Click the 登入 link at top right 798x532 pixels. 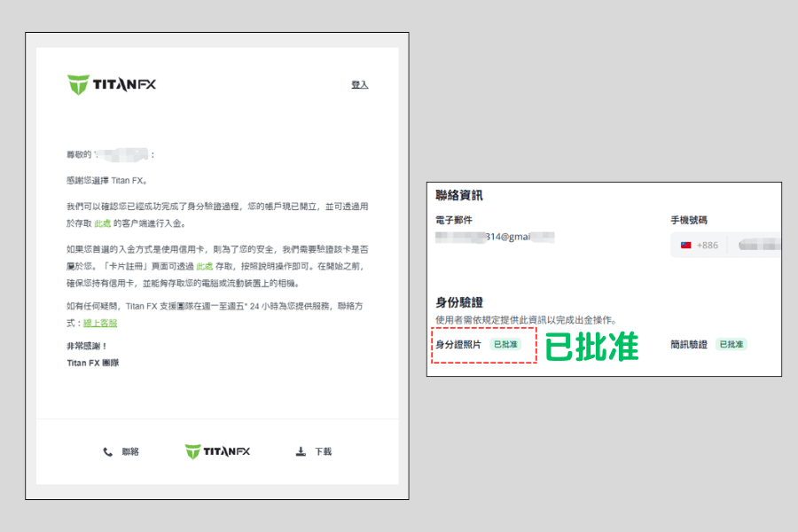click(359, 82)
